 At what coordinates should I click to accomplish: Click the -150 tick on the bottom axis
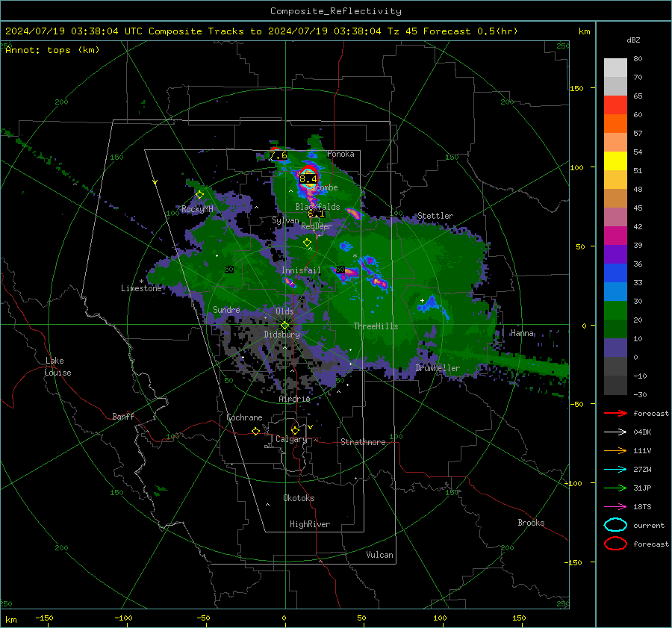[44, 618]
